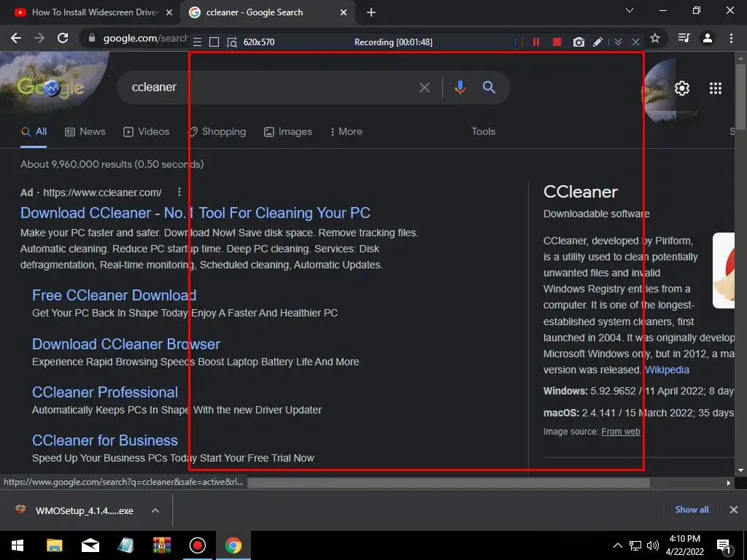Select the All results tab
Image resolution: width=747 pixels, height=560 pixels.
(34, 132)
